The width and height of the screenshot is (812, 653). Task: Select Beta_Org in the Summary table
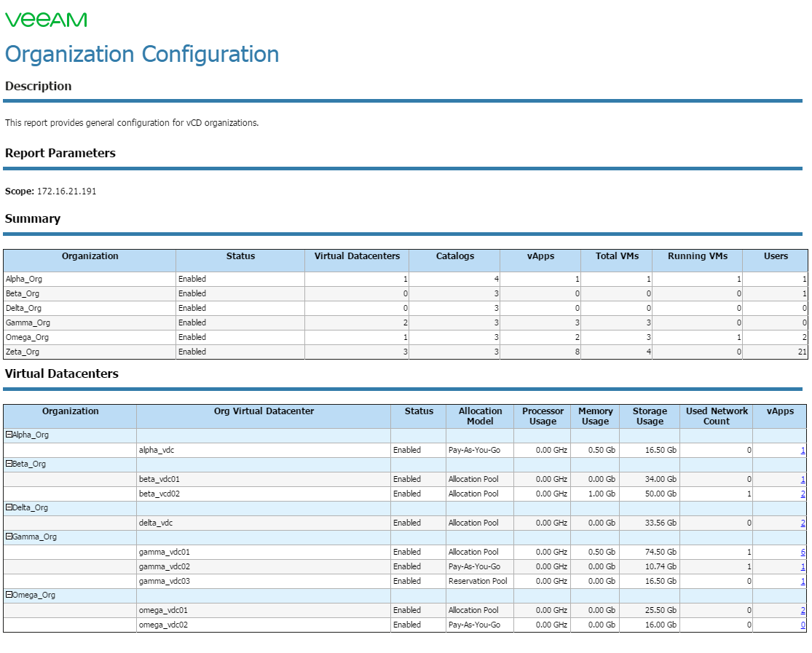pos(23,293)
